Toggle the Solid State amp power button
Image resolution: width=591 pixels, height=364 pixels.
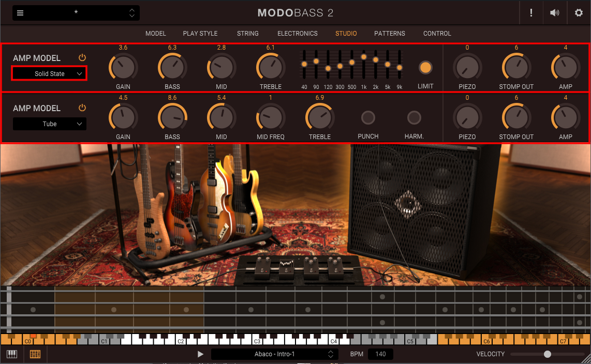[82, 58]
